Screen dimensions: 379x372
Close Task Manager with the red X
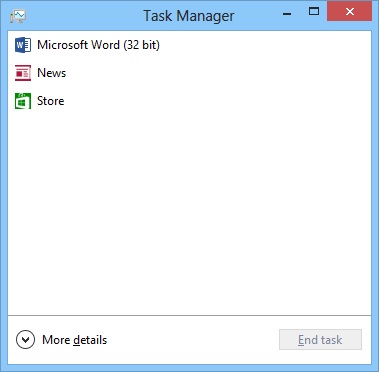(x=349, y=12)
